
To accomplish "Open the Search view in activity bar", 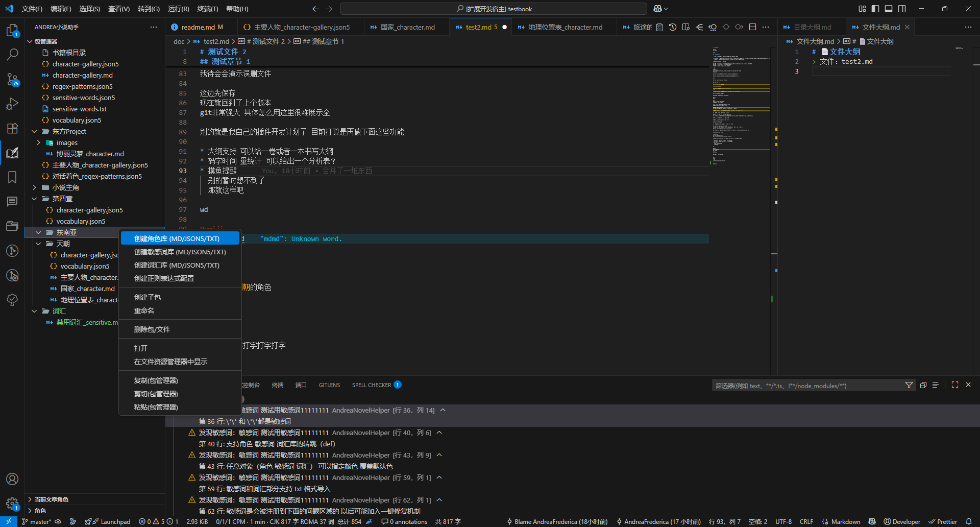I will 12,54.
